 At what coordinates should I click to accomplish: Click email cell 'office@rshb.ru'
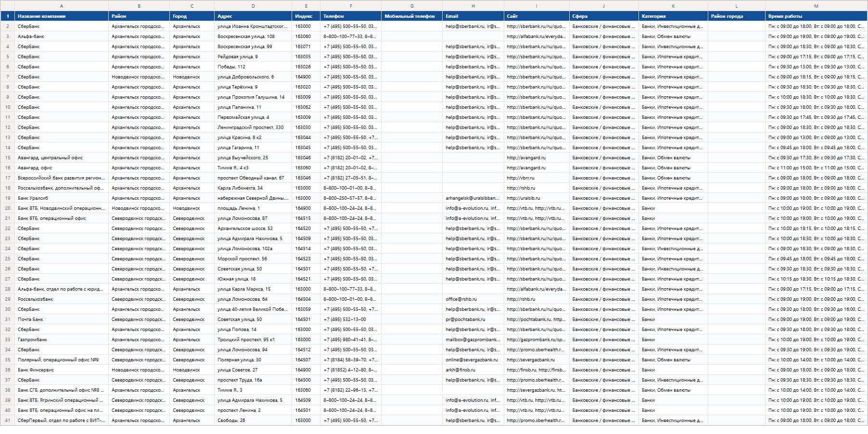tap(473, 299)
